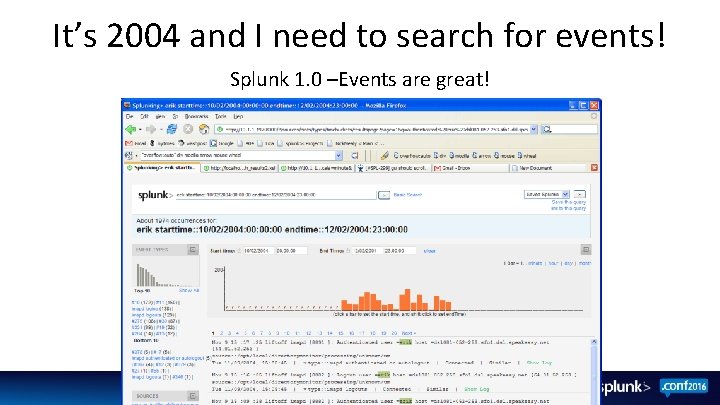Open the Edit menu

(x=145, y=117)
